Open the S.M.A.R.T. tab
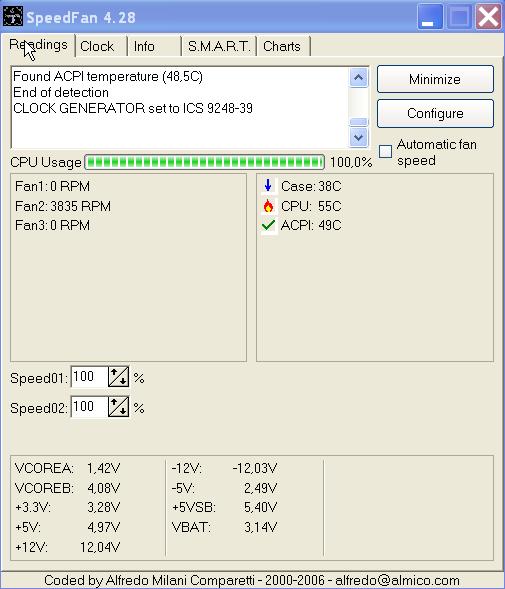The width and height of the screenshot is (505, 589). (x=219, y=46)
